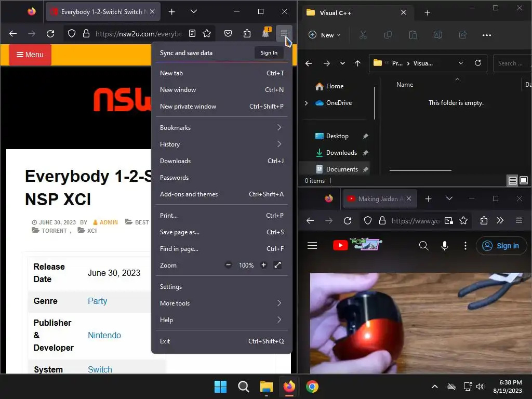Choose Print from the menu
Viewport: 532px width, 399px height.
(222, 216)
